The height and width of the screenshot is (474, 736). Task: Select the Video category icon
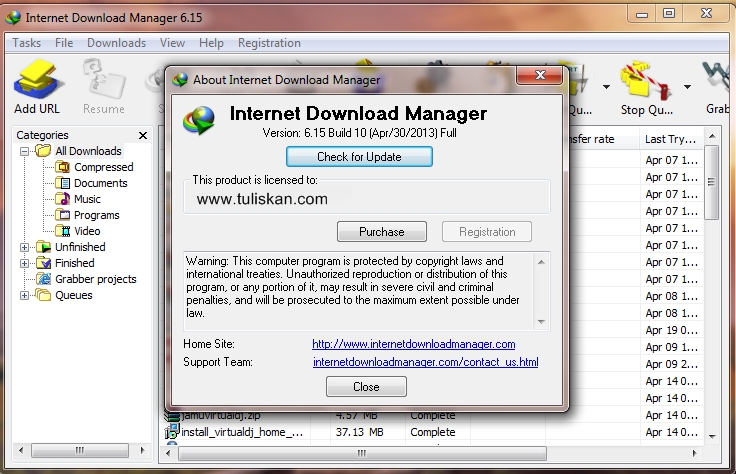(62, 230)
